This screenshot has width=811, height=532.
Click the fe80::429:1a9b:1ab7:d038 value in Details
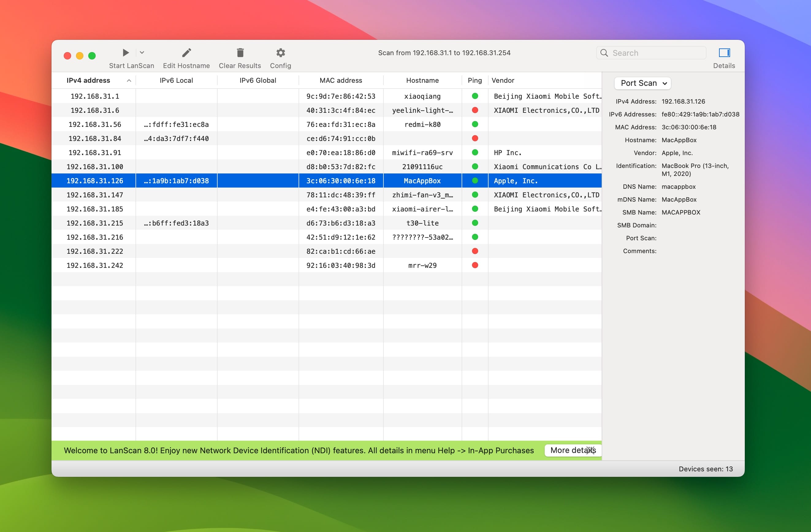point(700,114)
